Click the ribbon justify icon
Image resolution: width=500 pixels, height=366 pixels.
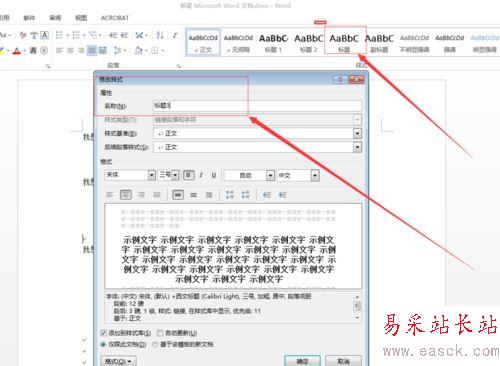[92, 50]
